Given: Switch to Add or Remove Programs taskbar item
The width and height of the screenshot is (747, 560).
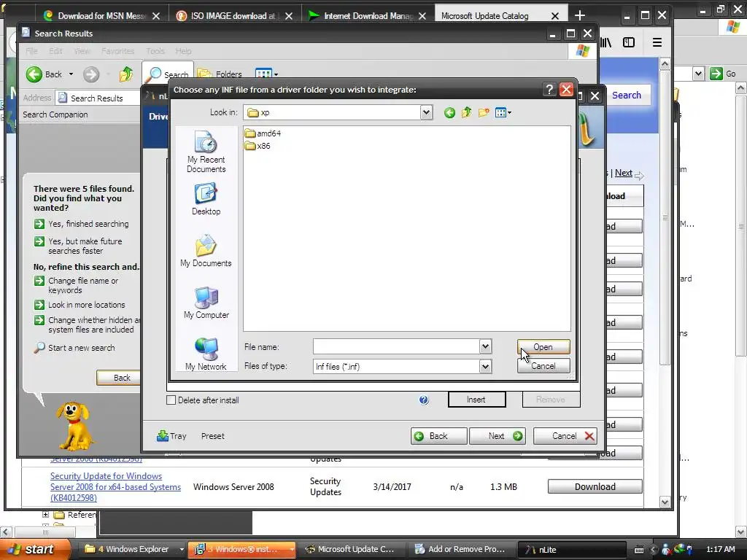Looking at the screenshot, I should 461,549.
